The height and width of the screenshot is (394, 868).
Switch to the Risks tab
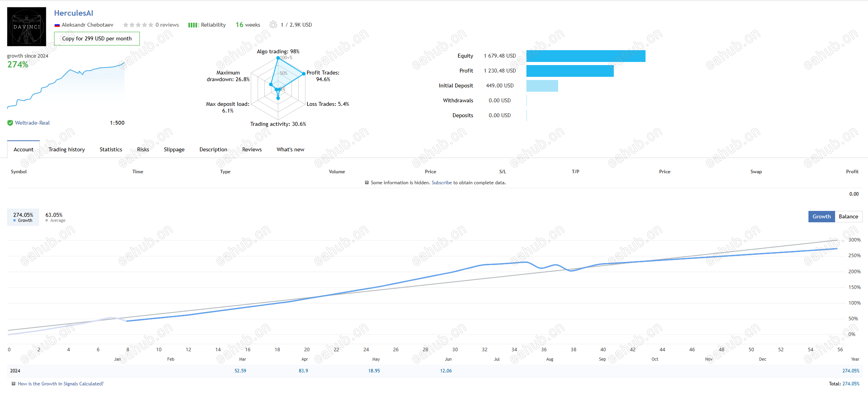point(143,149)
